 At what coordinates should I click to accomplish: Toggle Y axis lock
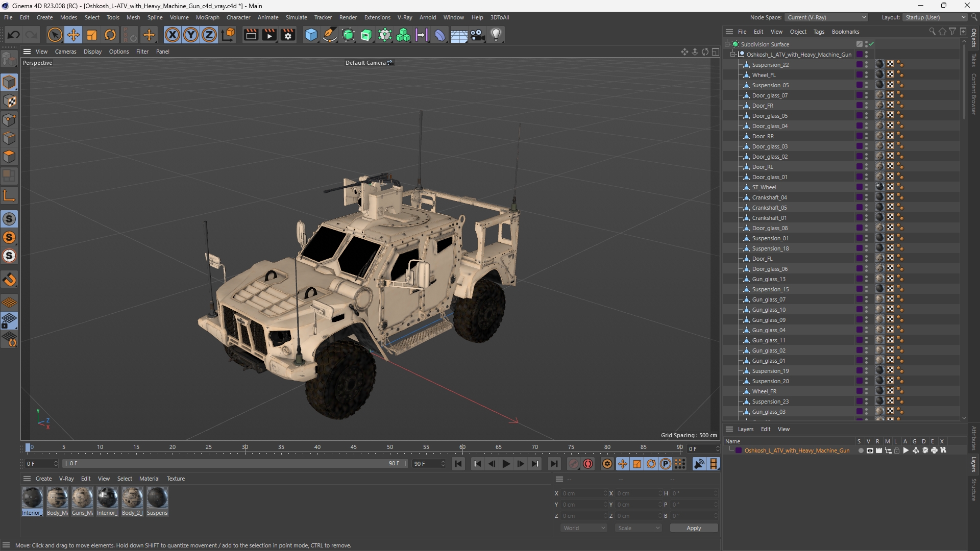pyautogui.click(x=191, y=35)
